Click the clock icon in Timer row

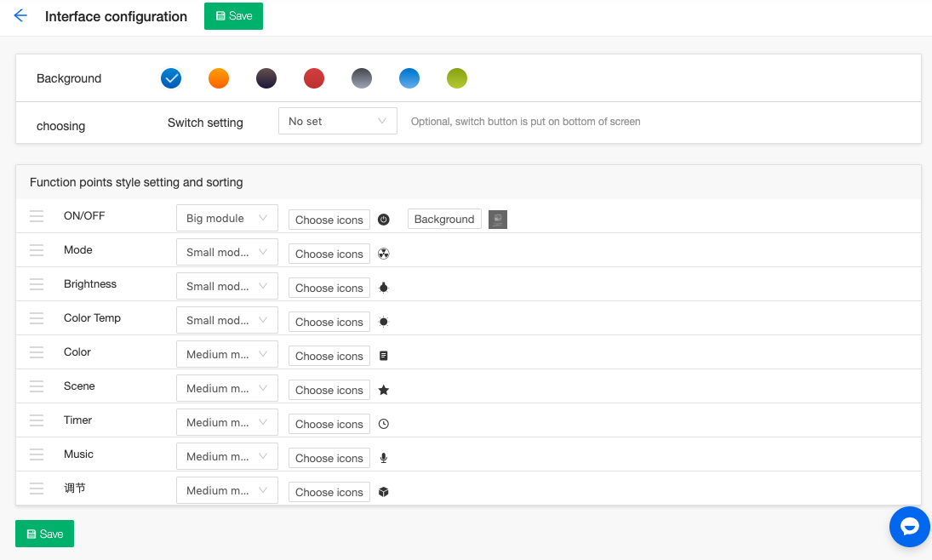[x=384, y=424]
